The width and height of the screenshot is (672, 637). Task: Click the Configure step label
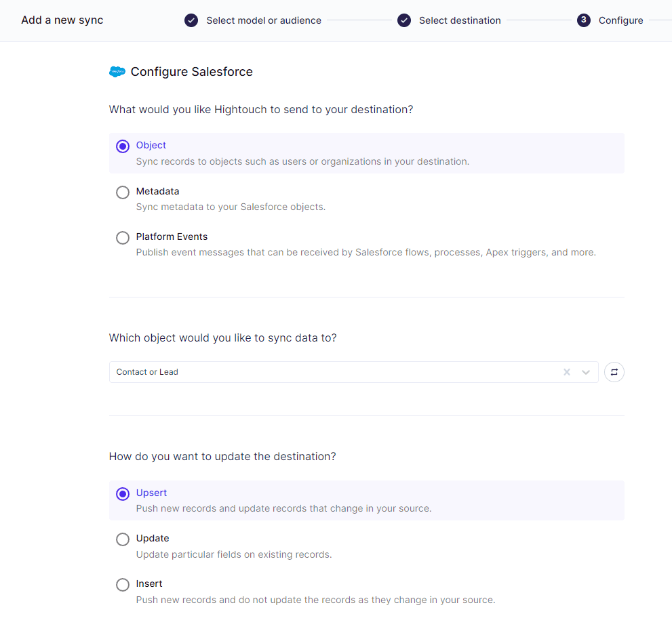click(620, 20)
